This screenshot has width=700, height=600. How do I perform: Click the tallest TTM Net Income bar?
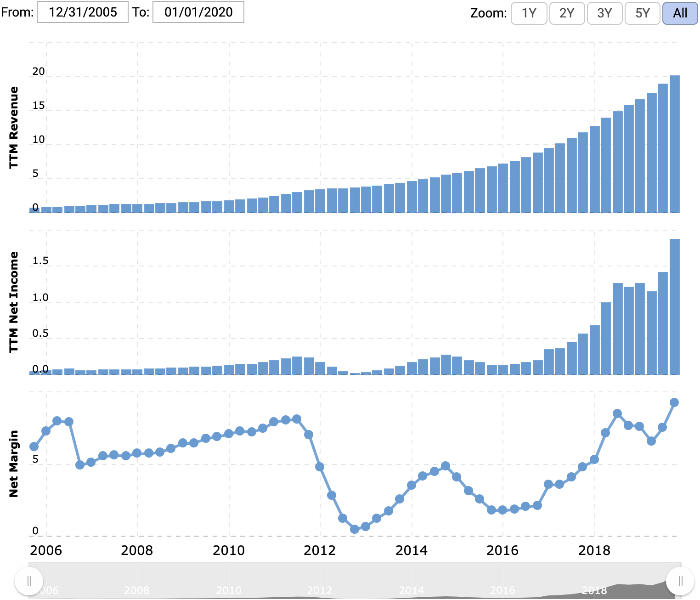click(675, 306)
